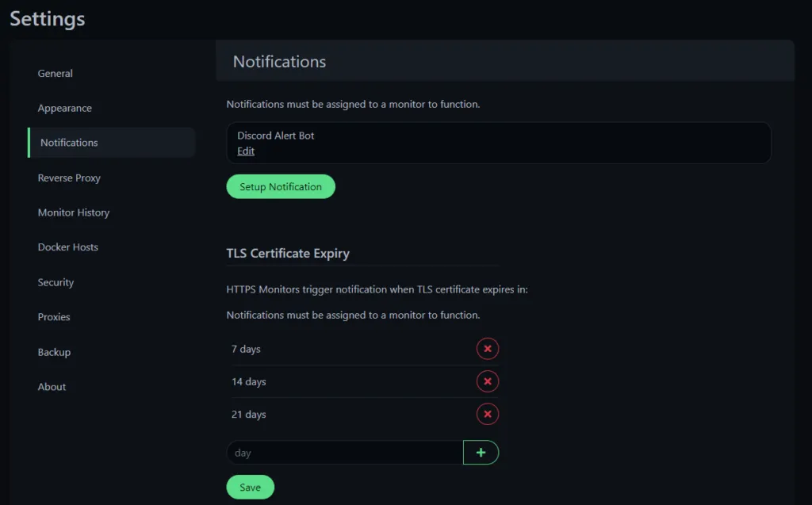Click the TLS Certificate Expiry heading

(288, 254)
